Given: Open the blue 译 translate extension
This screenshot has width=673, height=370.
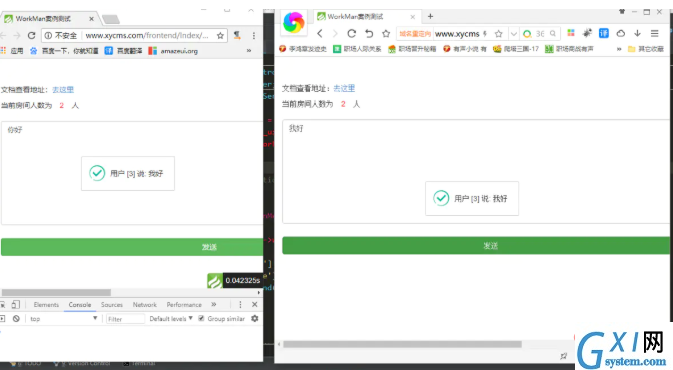Looking at the screenshot, I should pos(603,33).
